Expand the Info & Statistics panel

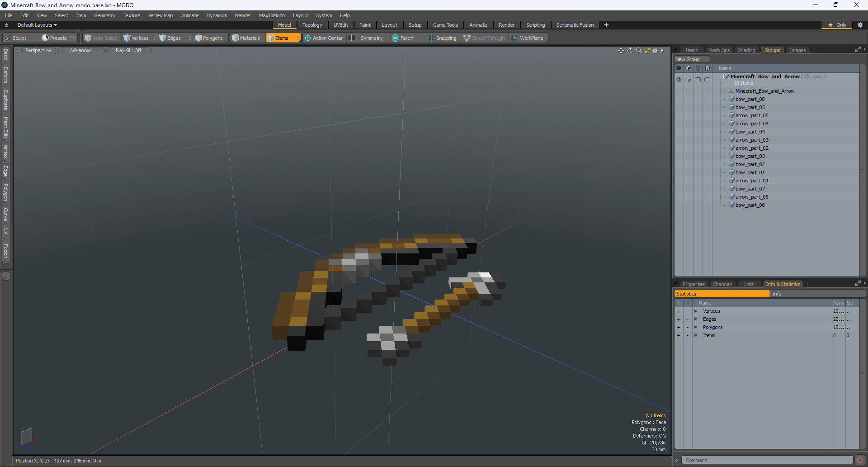[x=858, y=284]
